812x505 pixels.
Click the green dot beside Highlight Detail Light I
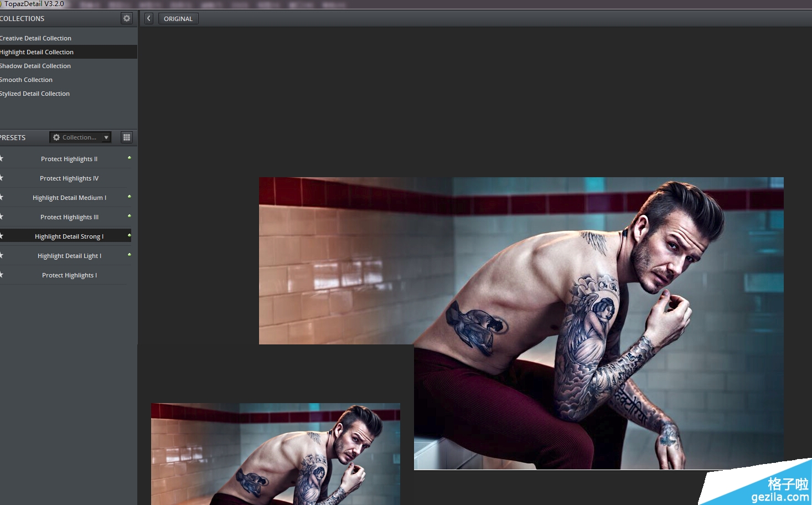pyautogui.click(x=130, y=255)
